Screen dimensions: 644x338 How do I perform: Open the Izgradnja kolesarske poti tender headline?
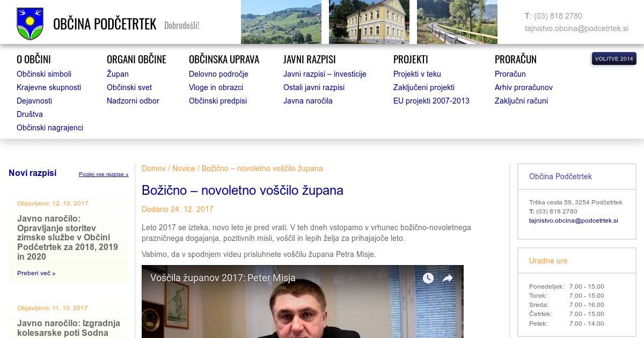(x=69, y=328)
